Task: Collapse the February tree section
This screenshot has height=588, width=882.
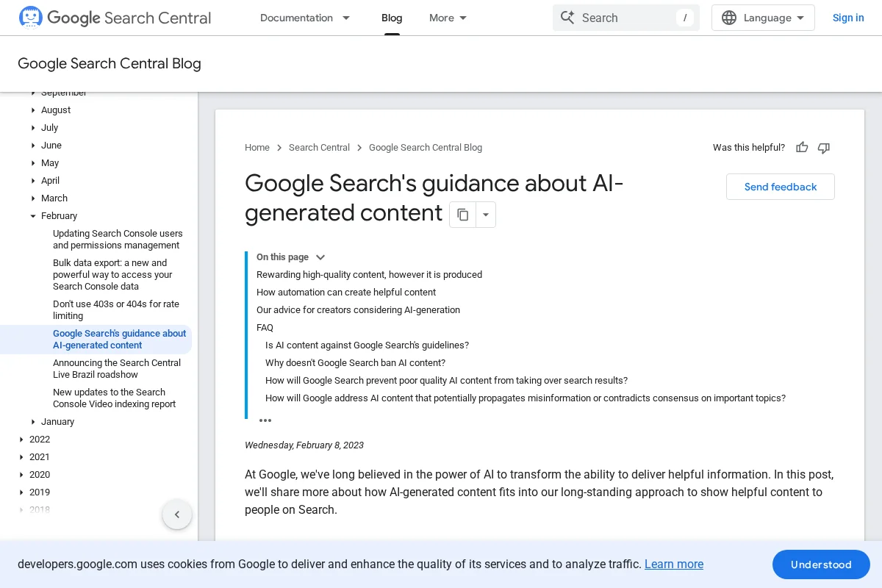Action: [33, 216]
